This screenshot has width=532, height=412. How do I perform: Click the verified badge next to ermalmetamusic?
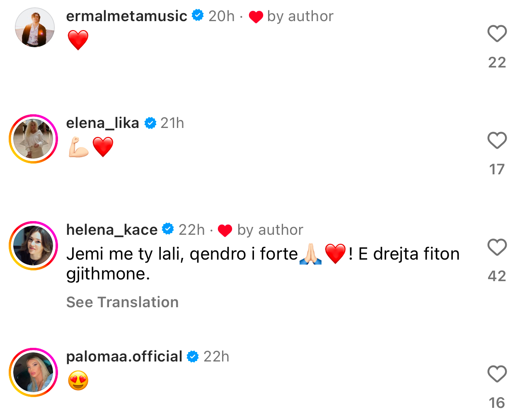[198, 16]
